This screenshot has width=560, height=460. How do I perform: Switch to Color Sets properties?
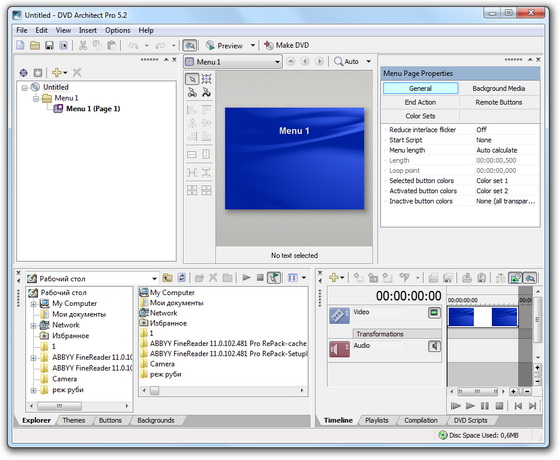[x=420, y=116]
